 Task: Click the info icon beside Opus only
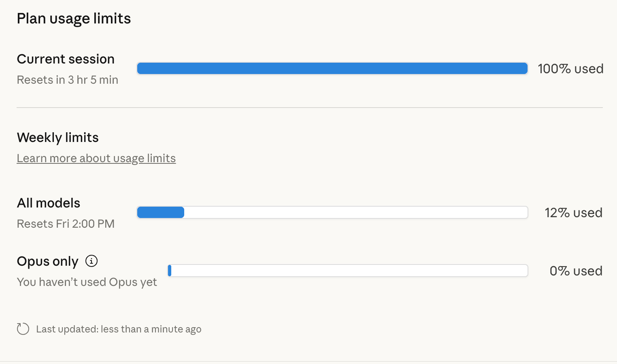[x=91, y=261]
